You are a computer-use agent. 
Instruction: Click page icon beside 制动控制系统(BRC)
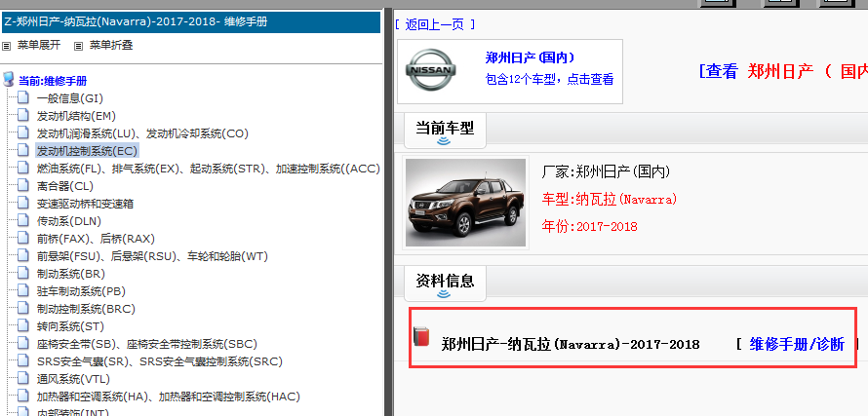pos(22,308)
